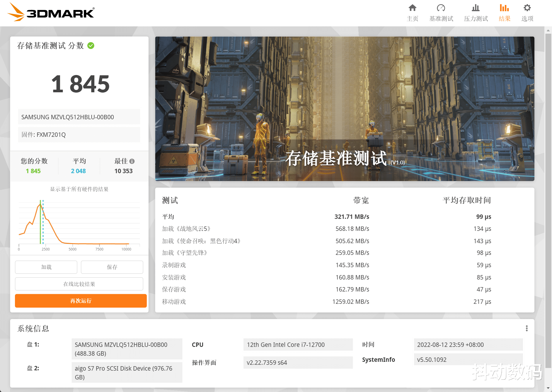Click the 结果 tab label
Viewport: 552px width, 392px height.
click(x=505, y=19)
